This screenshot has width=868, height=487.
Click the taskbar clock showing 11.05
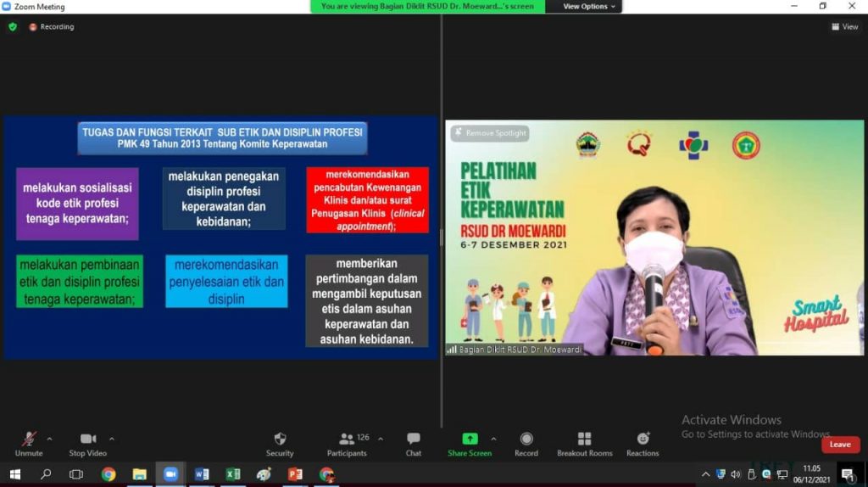[811, 474]
